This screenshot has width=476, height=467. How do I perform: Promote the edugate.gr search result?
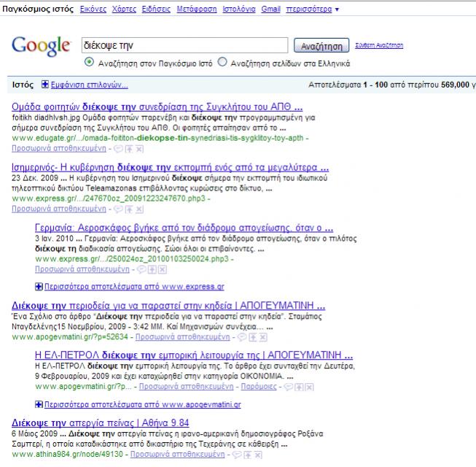pyautogui.click(x=129, y=149)
